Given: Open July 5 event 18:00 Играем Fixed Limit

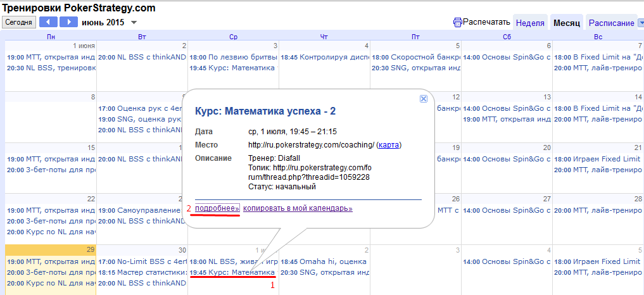Looking at the screenshot, I should click(598, 261).
